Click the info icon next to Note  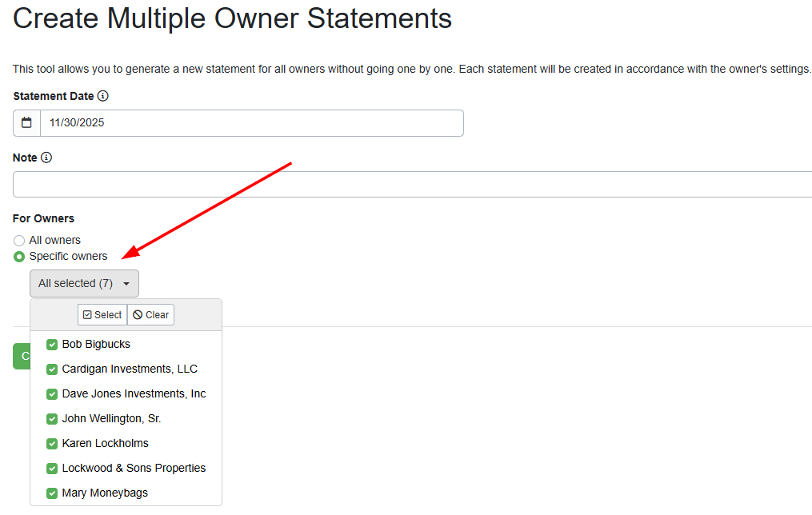(45, 157)
